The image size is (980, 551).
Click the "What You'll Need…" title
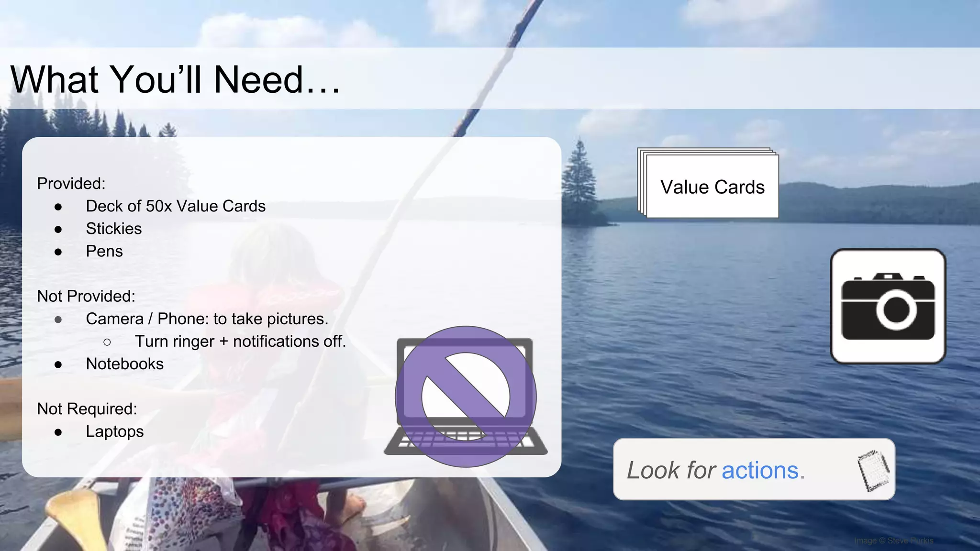[x=175, y=79]
